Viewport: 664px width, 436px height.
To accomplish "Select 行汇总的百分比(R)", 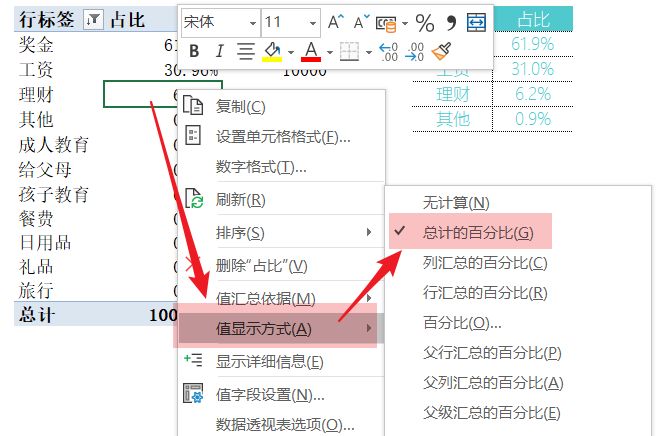I will point(485,293).
